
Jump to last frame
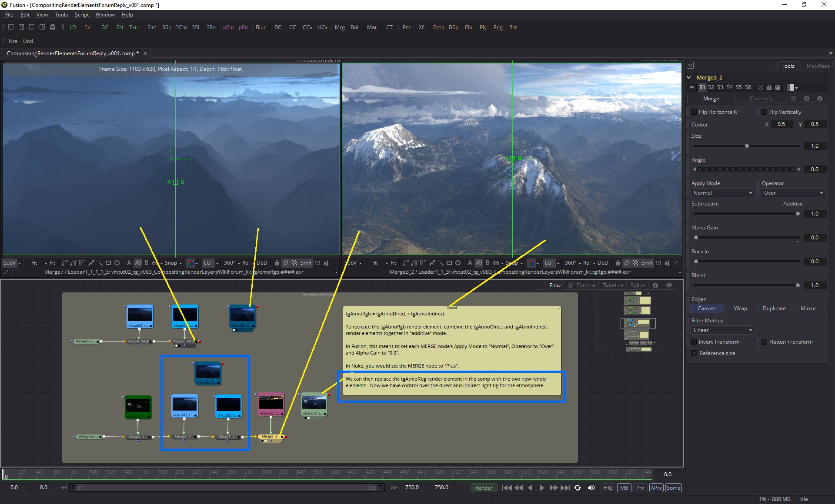(565, 487)
